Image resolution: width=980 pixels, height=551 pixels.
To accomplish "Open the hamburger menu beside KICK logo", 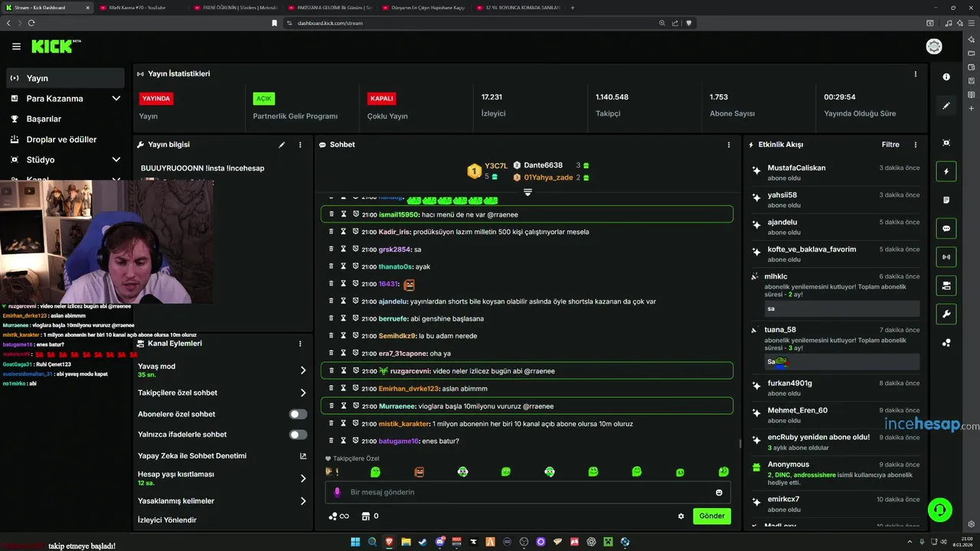I will [16, 47].
